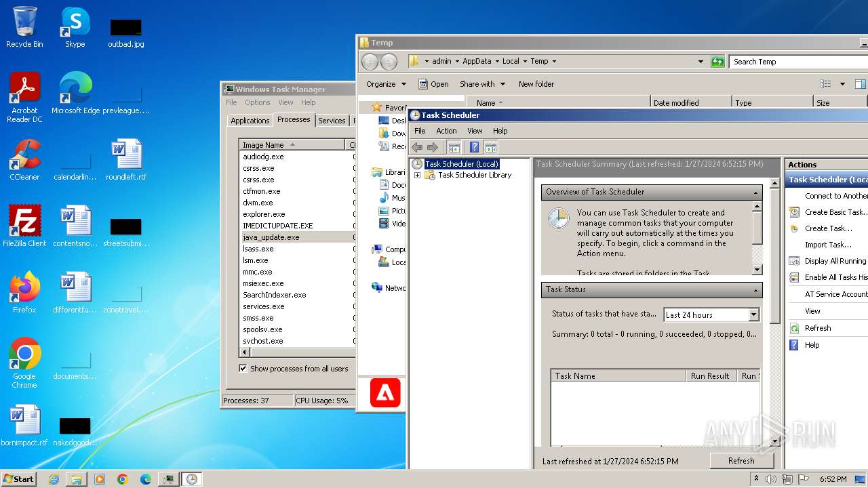Open Options menu in Task Manager

(x=258, y=102)
